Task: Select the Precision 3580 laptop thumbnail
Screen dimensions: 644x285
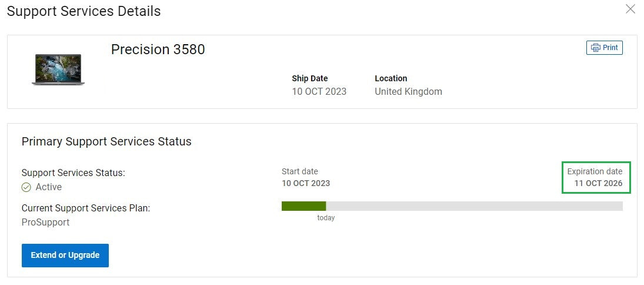Action: click(58, 69)
